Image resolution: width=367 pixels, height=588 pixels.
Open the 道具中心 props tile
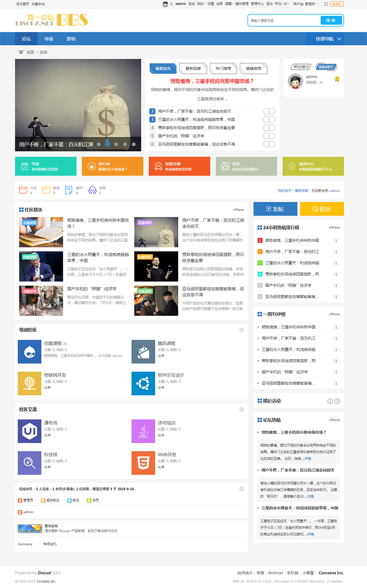click(x=313, y=166)
